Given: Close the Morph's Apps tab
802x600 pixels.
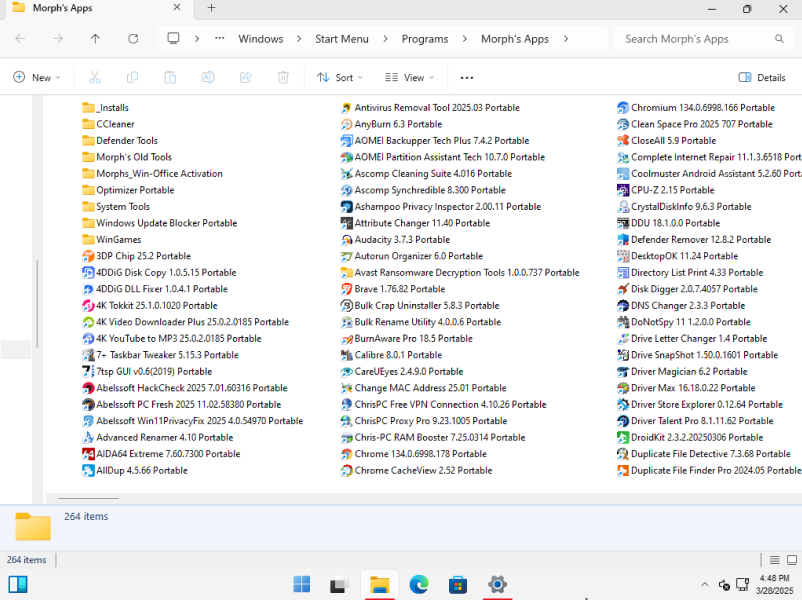Looking at the screenshot, I should coord(177,8).
